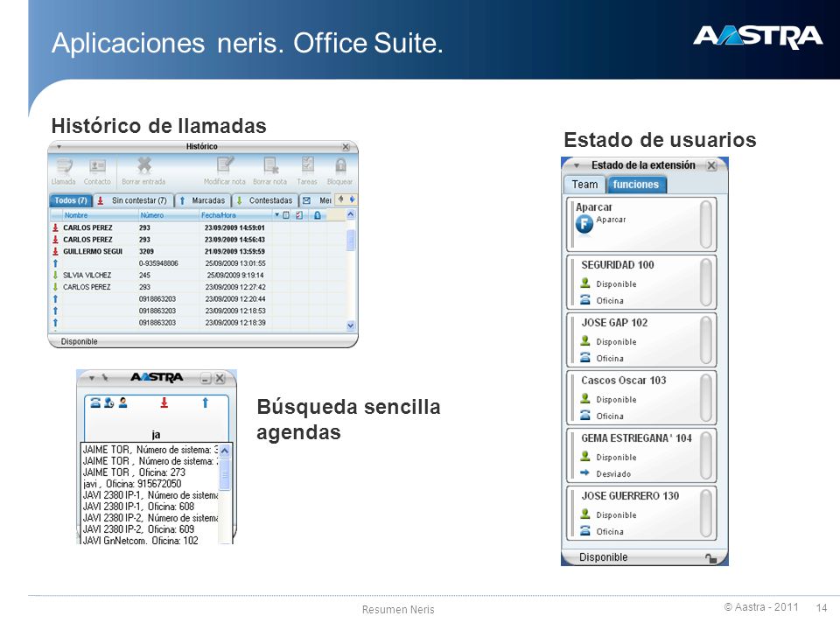Click GEMA ESTRIEGANA 104 Desviado arrow icon
Viewport: 840px width, 630px height.
(x=585, y=473)
